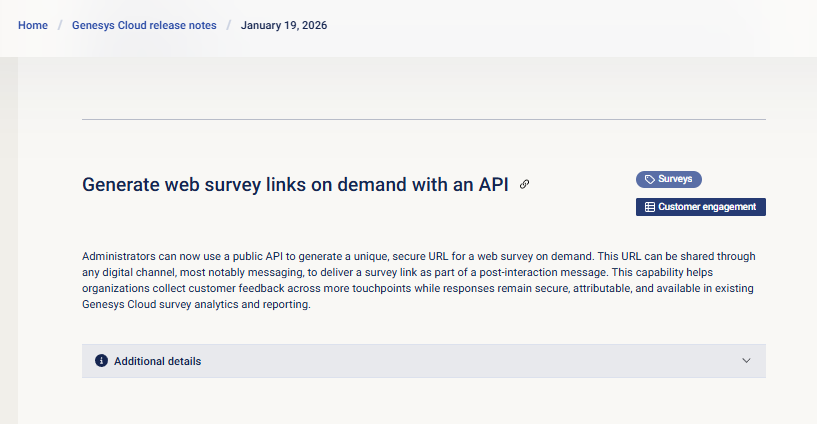
Task: Click the gray vertical strip on the left edge
Action: pos(8,240)
